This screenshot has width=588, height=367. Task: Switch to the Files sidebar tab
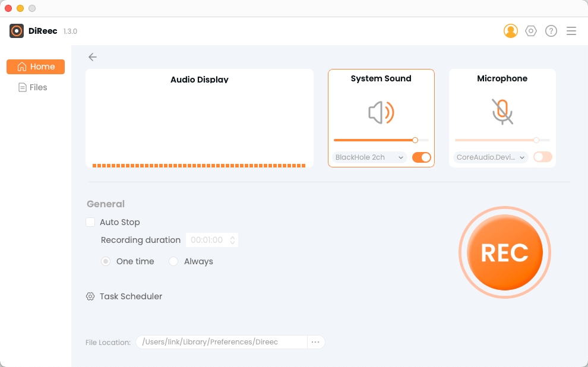tap(33, 87)
